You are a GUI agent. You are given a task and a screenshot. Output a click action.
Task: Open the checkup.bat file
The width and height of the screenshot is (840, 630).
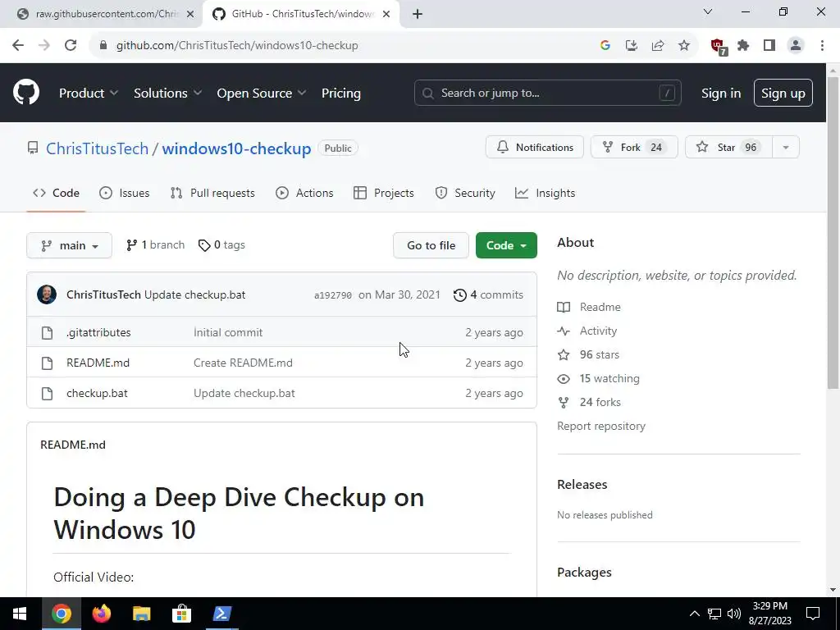coord(97,393)
